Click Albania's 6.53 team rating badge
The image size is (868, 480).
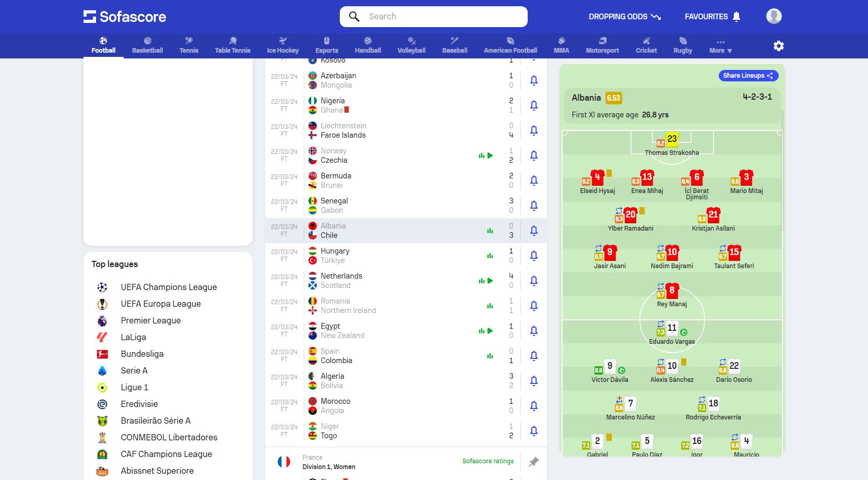[x=613, y=98]
